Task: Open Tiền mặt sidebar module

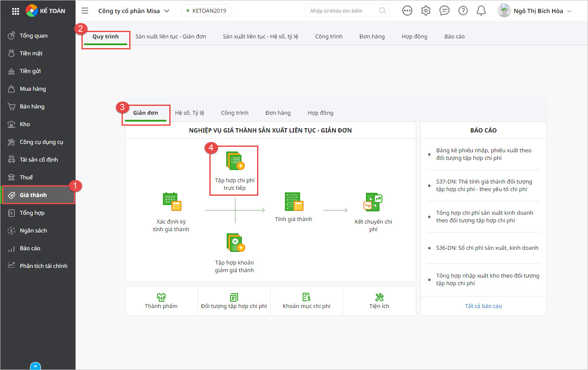Action: (x=38, y=53)
